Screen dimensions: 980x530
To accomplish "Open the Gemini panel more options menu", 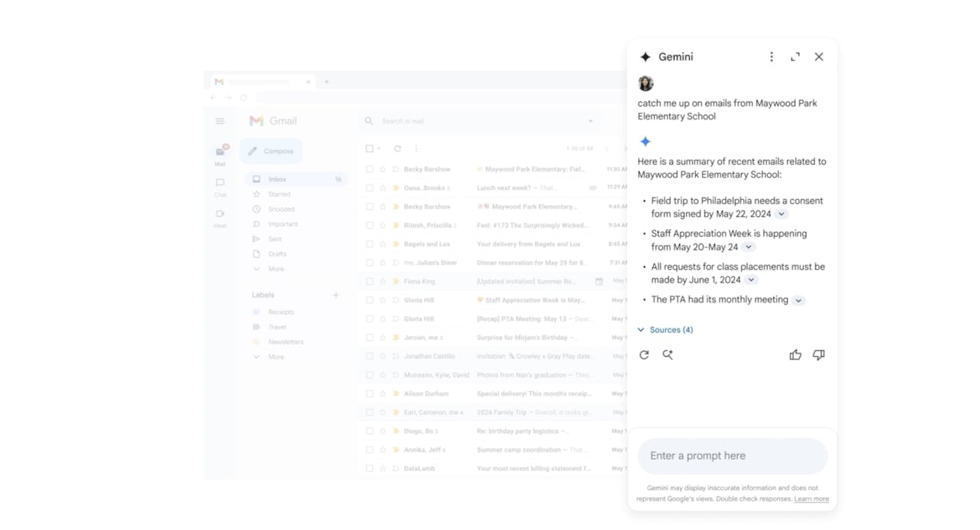I will click(771, 57).
